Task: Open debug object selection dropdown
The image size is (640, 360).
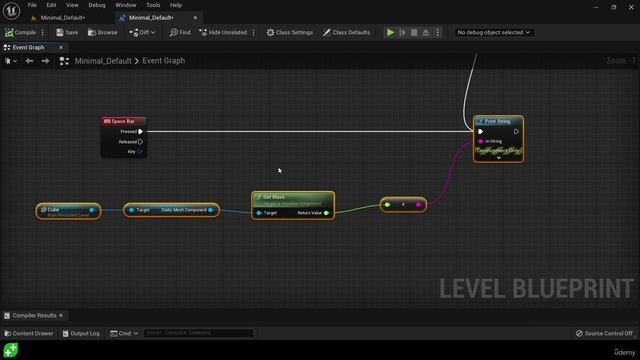Action: [x=493, y=32]
